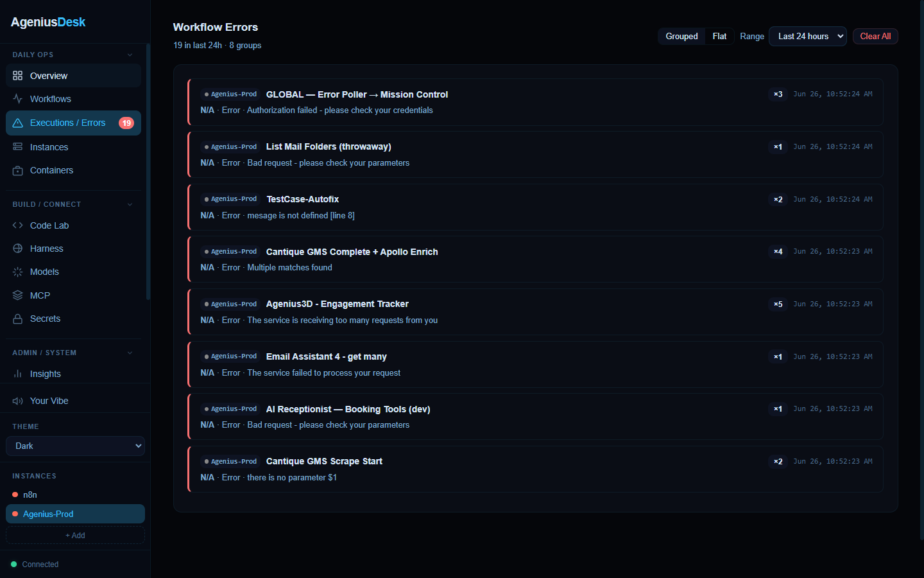This screenshot has width=924, height=578.
Task: Open the Instances menu item
Action: [x=73, y=147]
